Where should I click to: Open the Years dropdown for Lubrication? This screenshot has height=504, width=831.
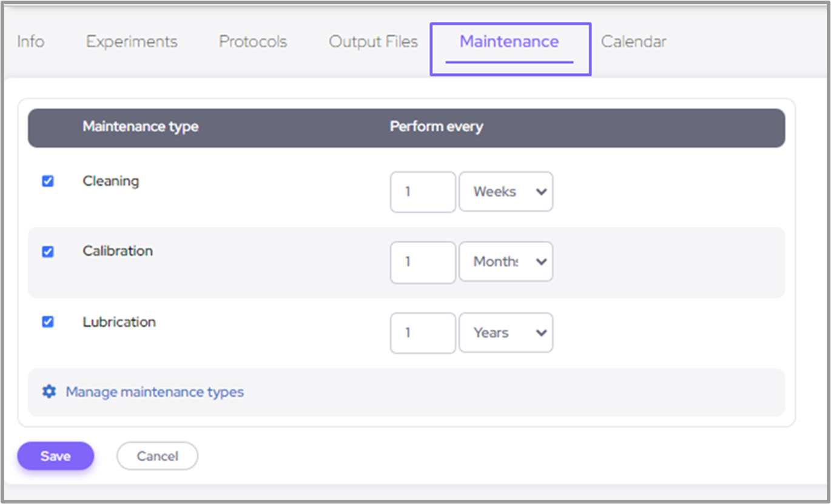506,332
